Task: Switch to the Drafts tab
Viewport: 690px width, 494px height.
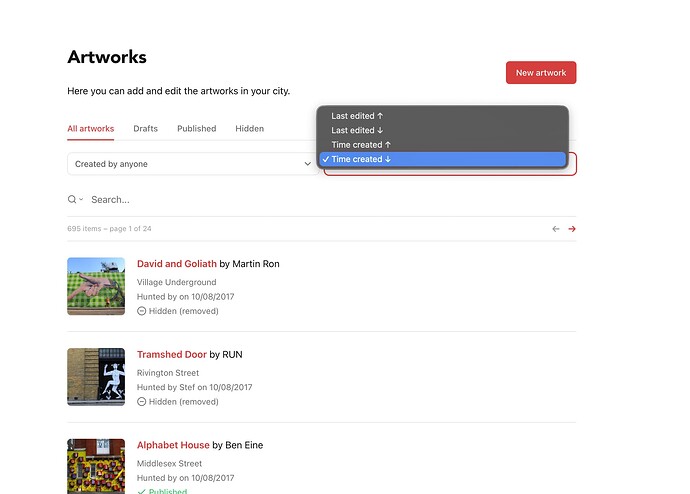Action: (145, 129)
